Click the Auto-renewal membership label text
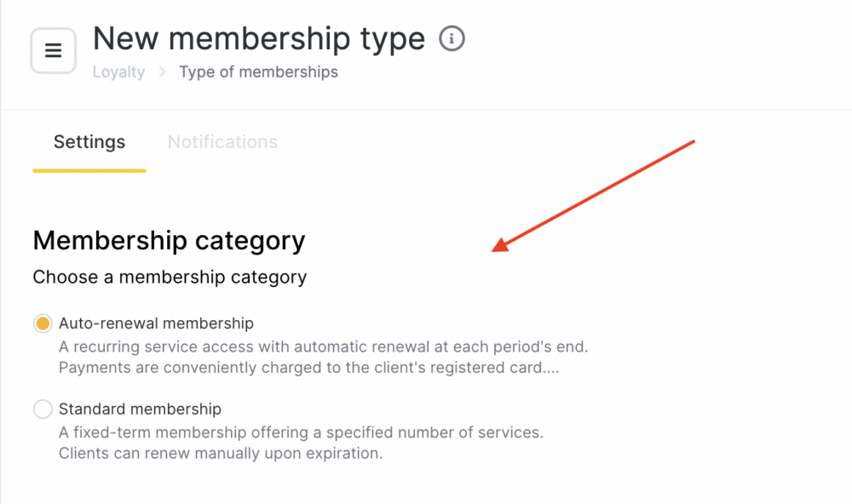Image resolution: width=852 pixels, height=504 pixels. click(156, 324)
